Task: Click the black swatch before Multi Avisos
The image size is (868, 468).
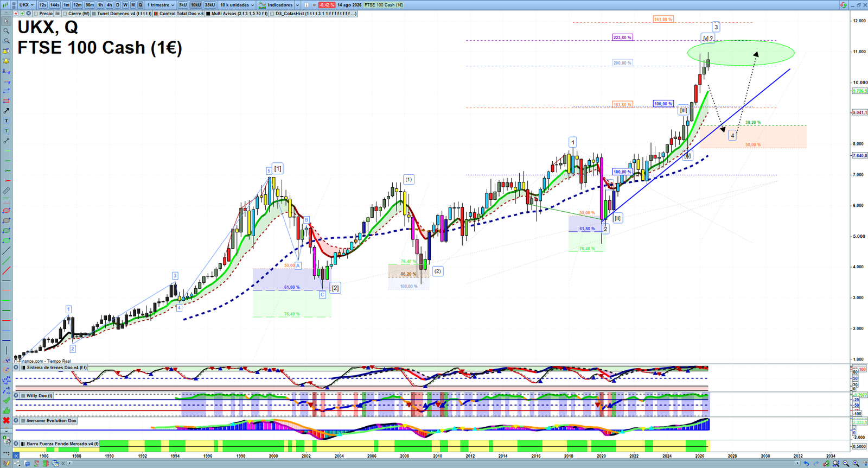Action: (x=208, y=13)
